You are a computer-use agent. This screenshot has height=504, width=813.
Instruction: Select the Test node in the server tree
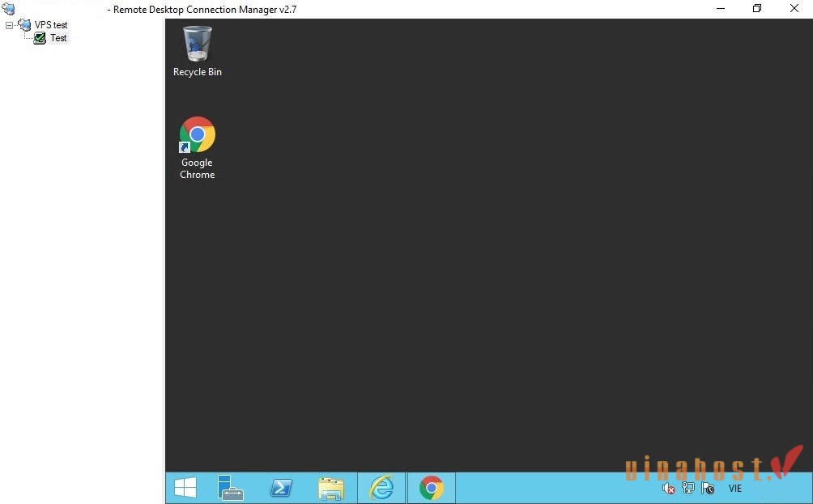[57, 38]
